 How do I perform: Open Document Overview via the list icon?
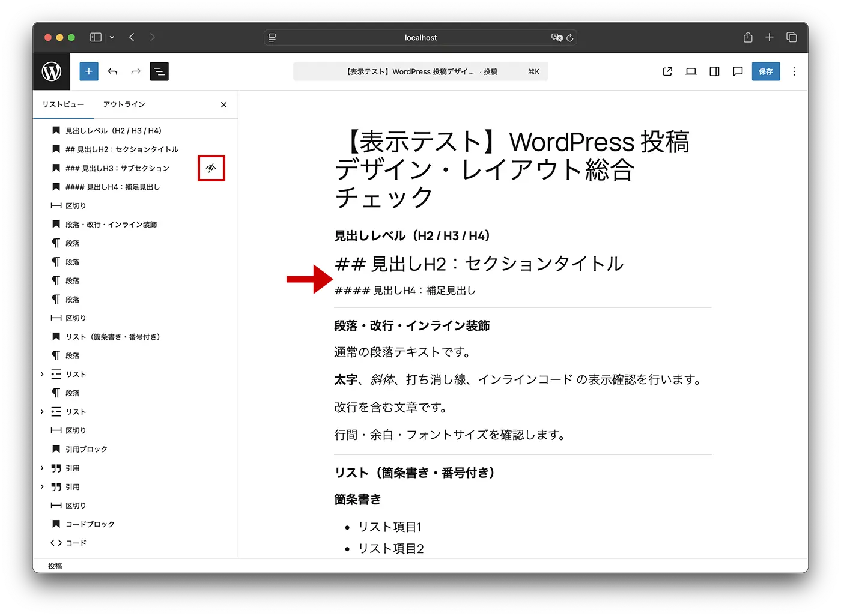coord(159,71)
